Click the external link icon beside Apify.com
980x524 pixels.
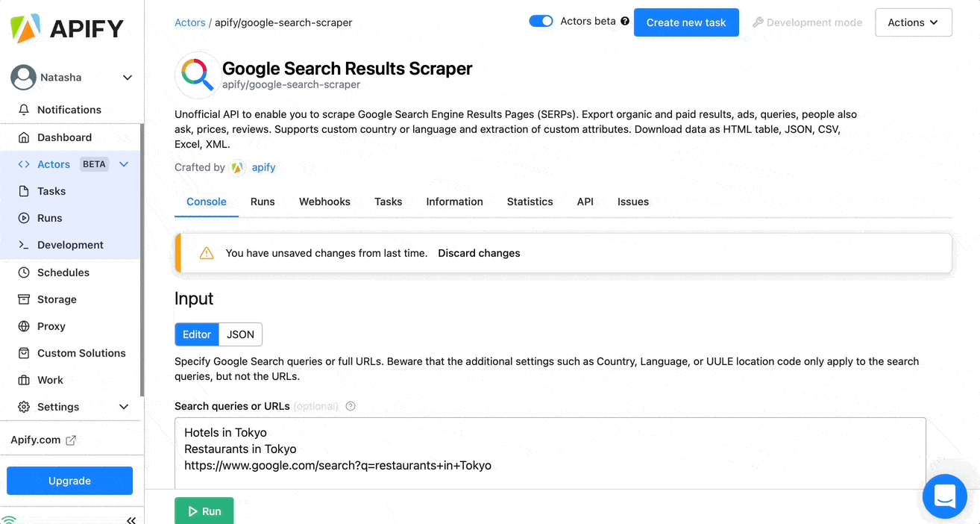(71, 440)
